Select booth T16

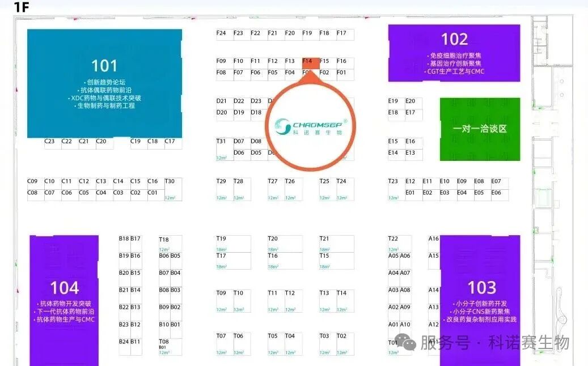click(x=285, y=261)
